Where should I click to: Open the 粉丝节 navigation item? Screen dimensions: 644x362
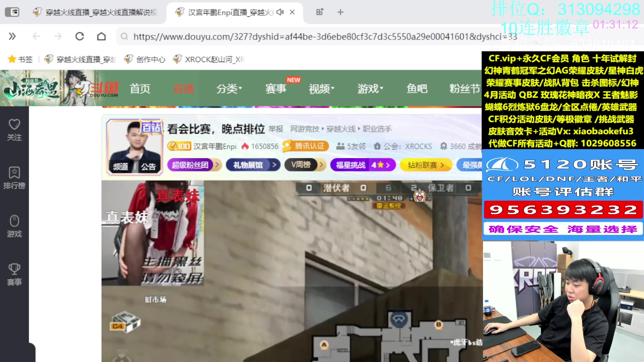[x=465, y=89]
